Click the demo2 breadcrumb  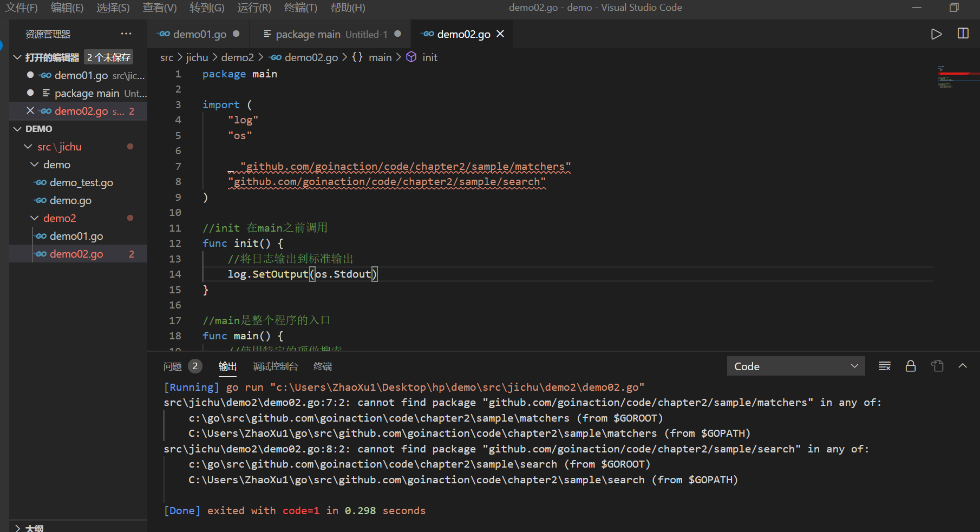[237, 57]
